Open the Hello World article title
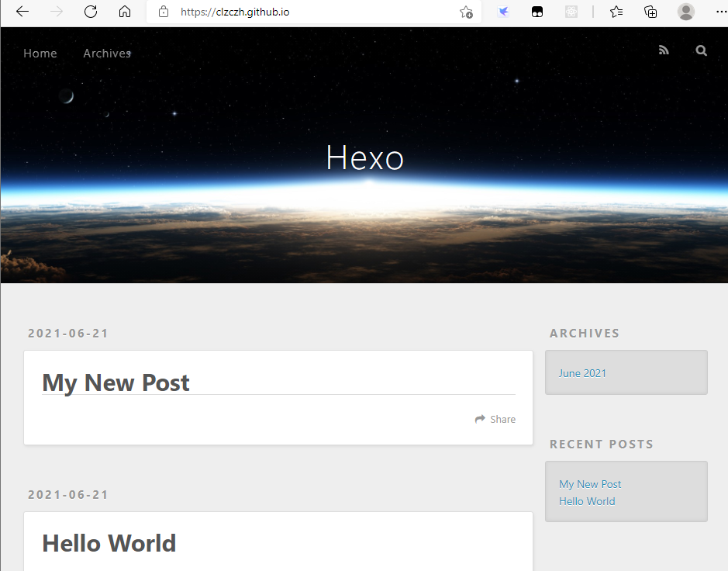728x571 pixels. (x=109, y=543)
